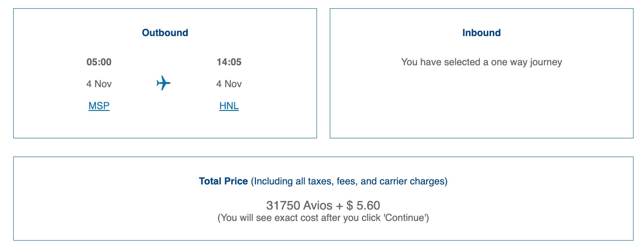
Task: Select the 05:00 departure time
Action: pyautogui.click(x=99, y=62)
